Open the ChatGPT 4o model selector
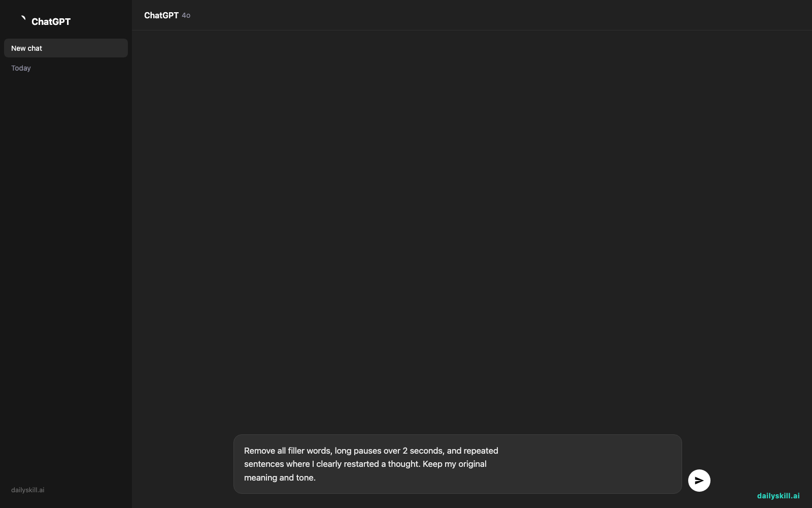The image size is (812, 508). pos(167,15)
